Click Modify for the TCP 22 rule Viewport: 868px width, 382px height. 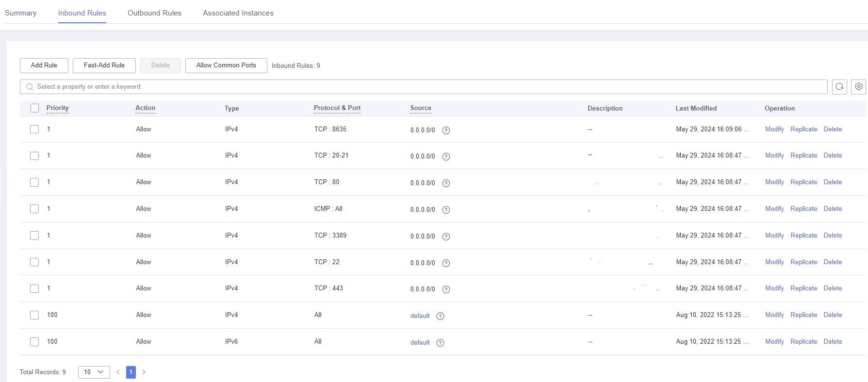coord(774,262)
